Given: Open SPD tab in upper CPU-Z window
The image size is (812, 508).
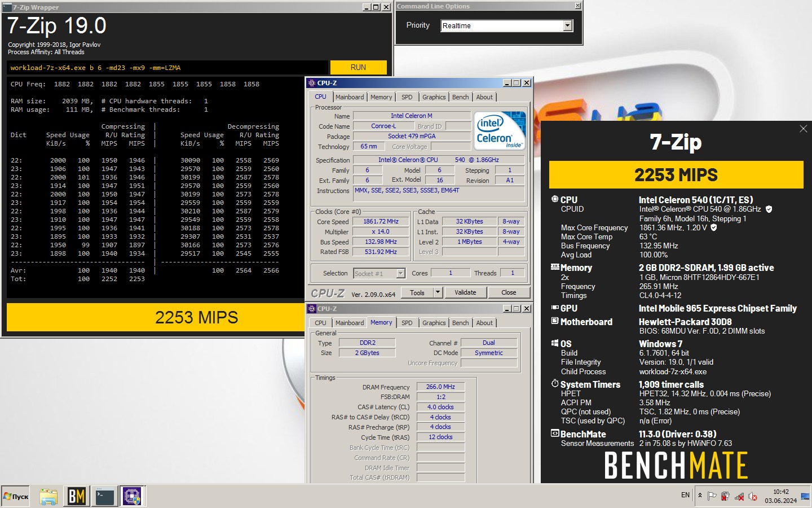Looking at the screenshot, I should point(407,97).
